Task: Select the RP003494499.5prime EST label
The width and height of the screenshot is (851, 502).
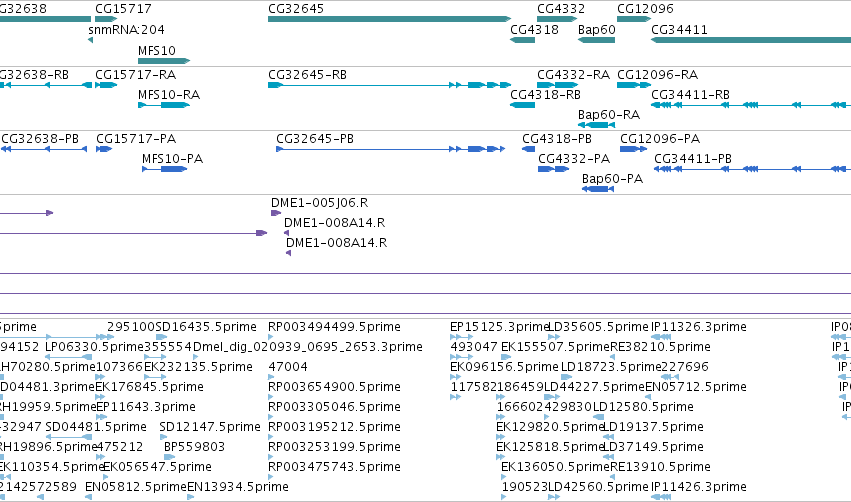Action: 334,327
